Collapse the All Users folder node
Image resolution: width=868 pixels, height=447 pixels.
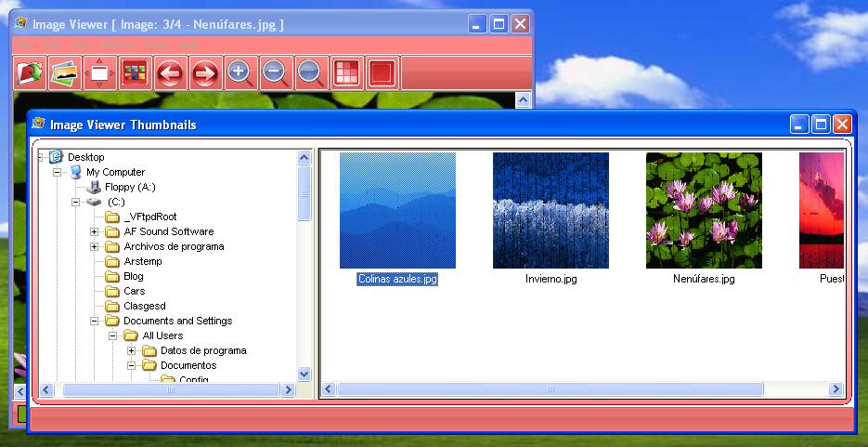click(112, 335)
